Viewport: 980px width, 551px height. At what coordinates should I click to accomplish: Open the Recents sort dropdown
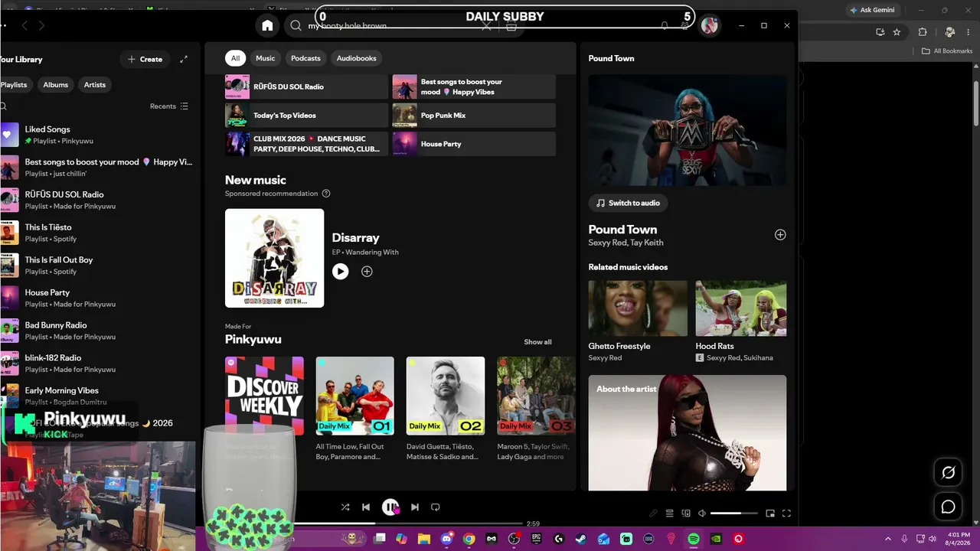pos(169,106)
